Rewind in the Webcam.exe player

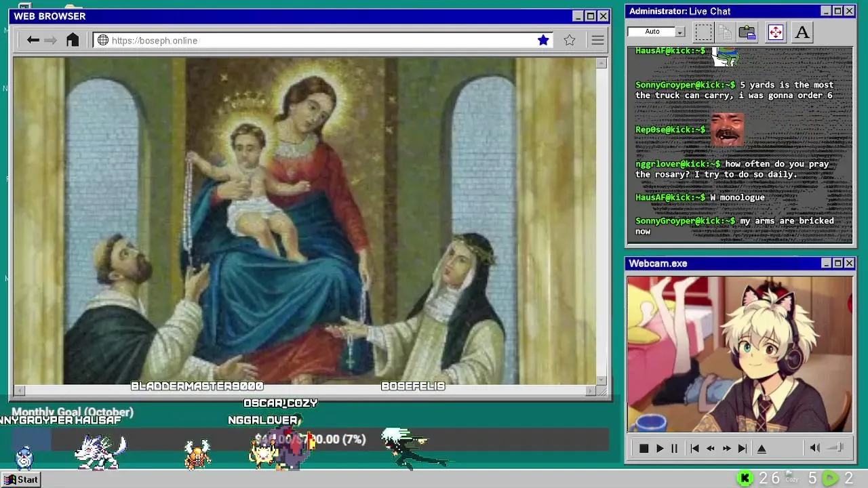[x=710, y=448]
